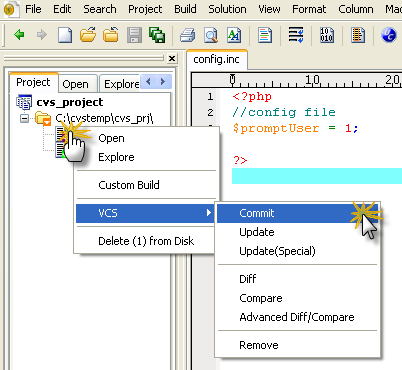Open the Build menu
This screenshot has width=402, height=370.
(185, 9)
